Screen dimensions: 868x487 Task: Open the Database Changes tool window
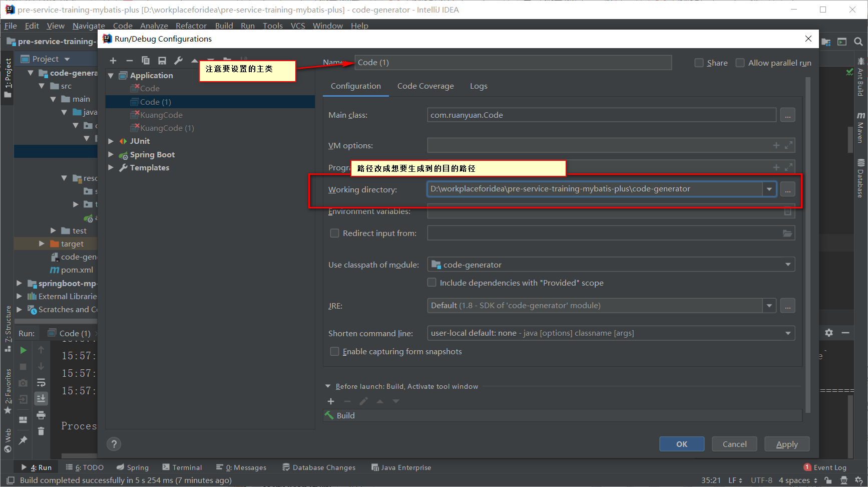click(x=319, y=467)
